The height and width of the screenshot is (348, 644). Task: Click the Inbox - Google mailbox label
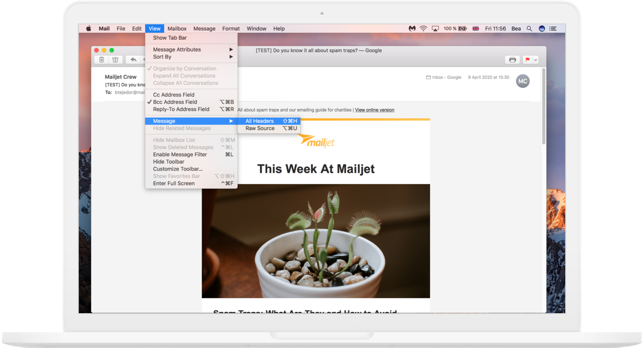[x=444, y=77]
